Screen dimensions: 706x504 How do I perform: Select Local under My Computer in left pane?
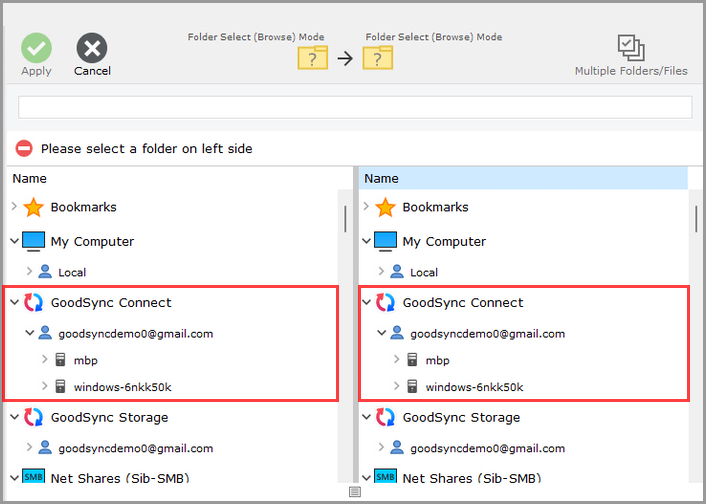tap(72, 272)
